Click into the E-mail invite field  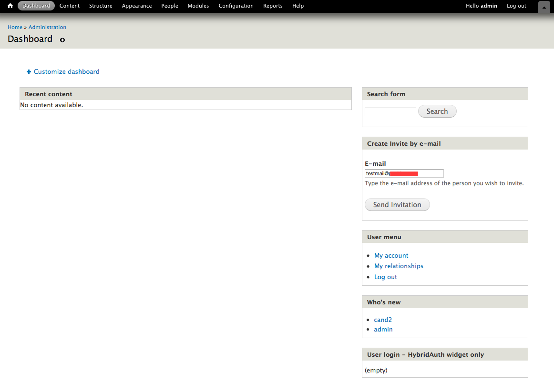[x=404, y=173]
